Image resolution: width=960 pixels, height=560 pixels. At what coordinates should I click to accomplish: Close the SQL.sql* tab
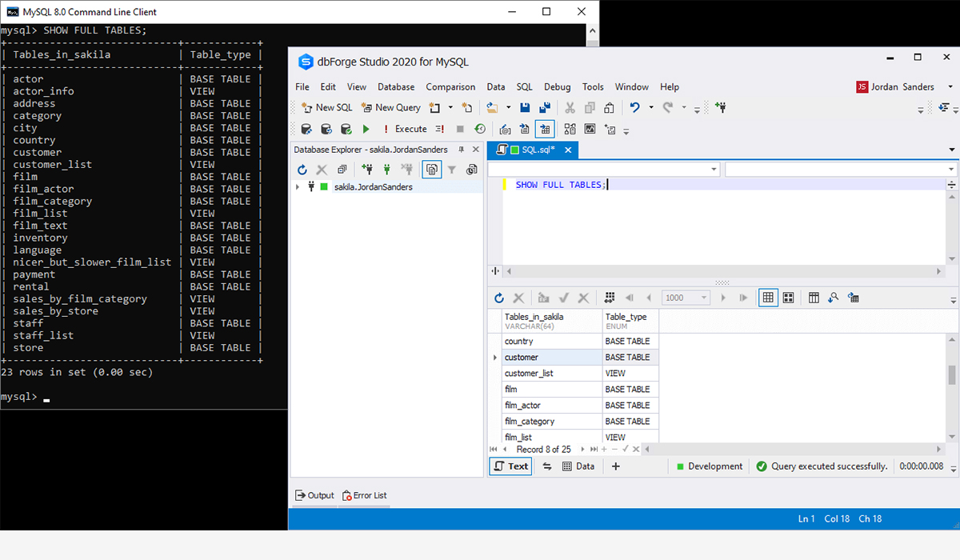[x=568, y=150]
